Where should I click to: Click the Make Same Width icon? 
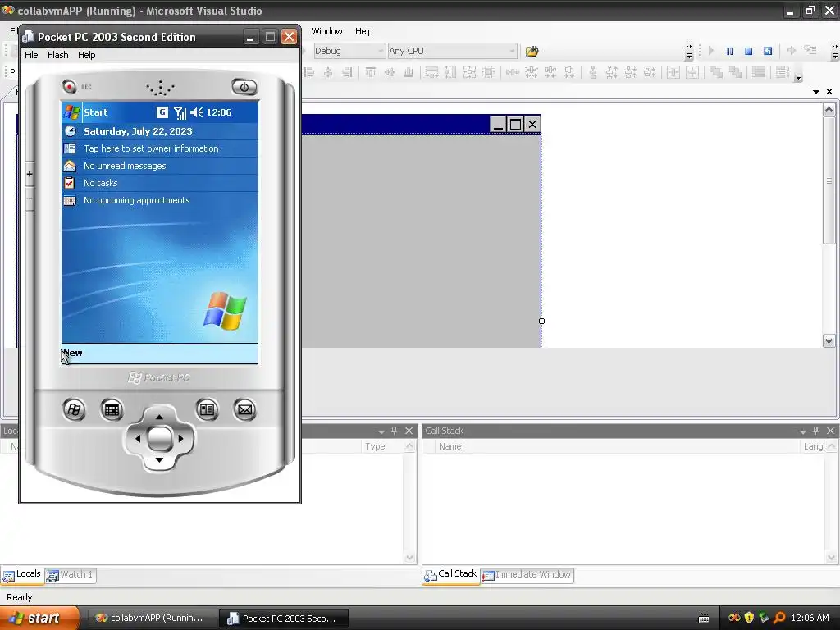tap(431, 72)
